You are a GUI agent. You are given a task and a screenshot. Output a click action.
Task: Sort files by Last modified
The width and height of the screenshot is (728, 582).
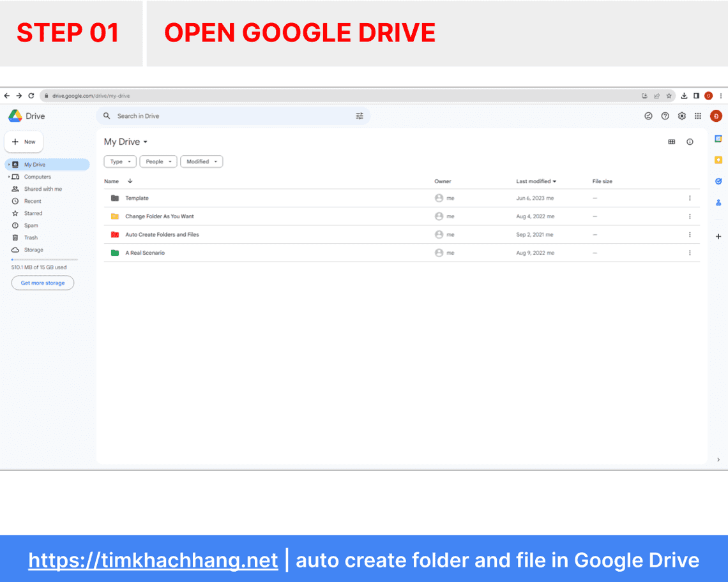click(536, 181)
